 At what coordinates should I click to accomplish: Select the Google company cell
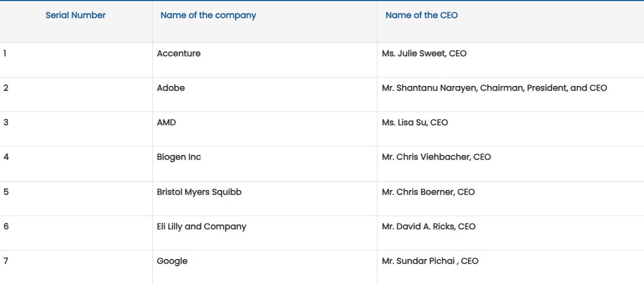[172, 261]
